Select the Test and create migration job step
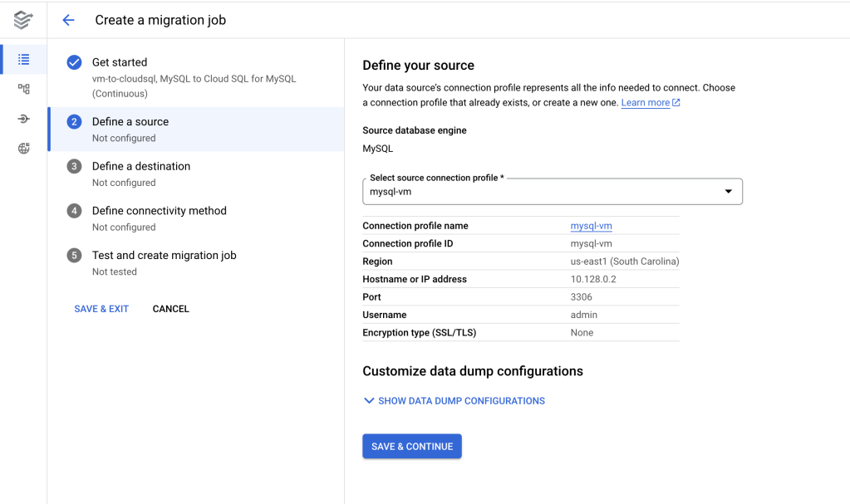 click(196, 262)
